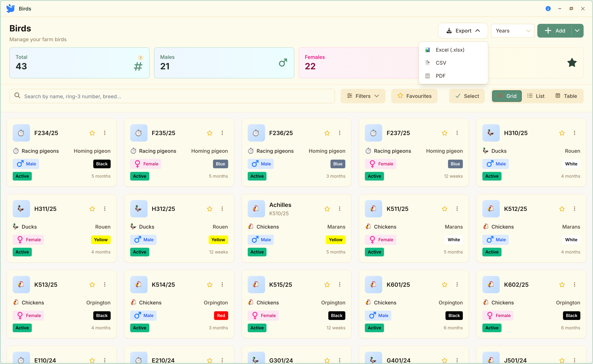Open the three-dot menu for F234/25
593x364 pixels.
click(x=105, y=133)
